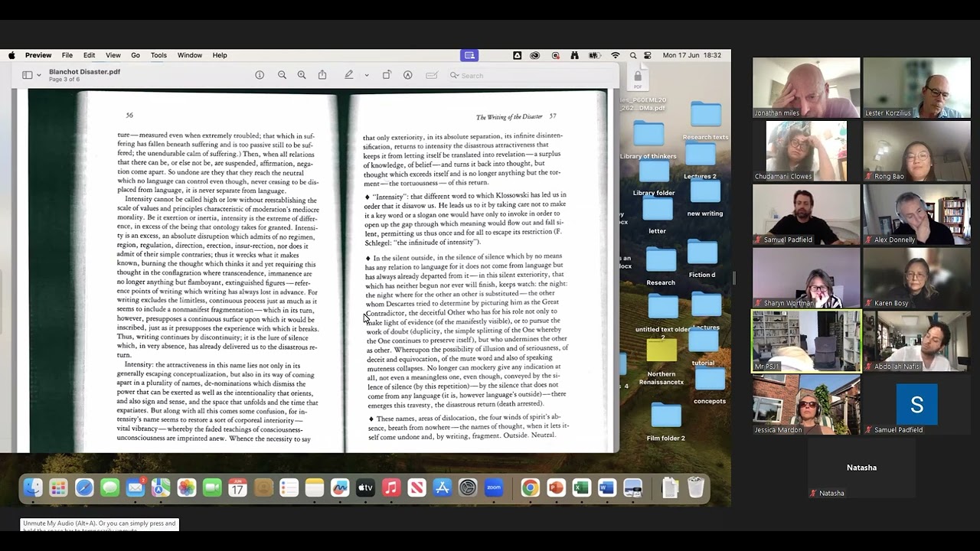Screen dimensions: 980x551
Task: Click the date and time clock
Action: tap(692, 55)
